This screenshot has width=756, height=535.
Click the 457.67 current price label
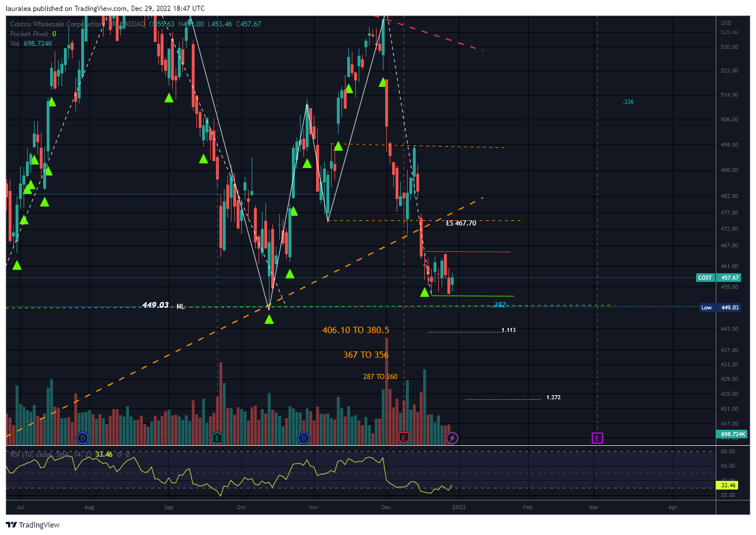click(x=730, y=277)
